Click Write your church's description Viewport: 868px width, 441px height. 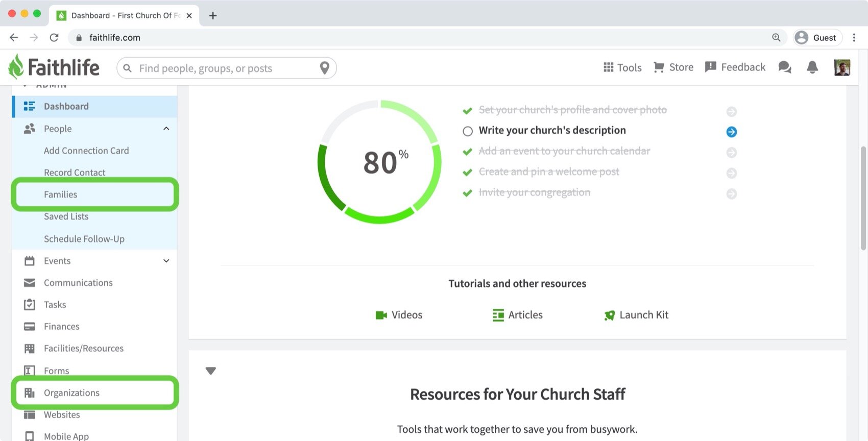click(x=552, y=130)
